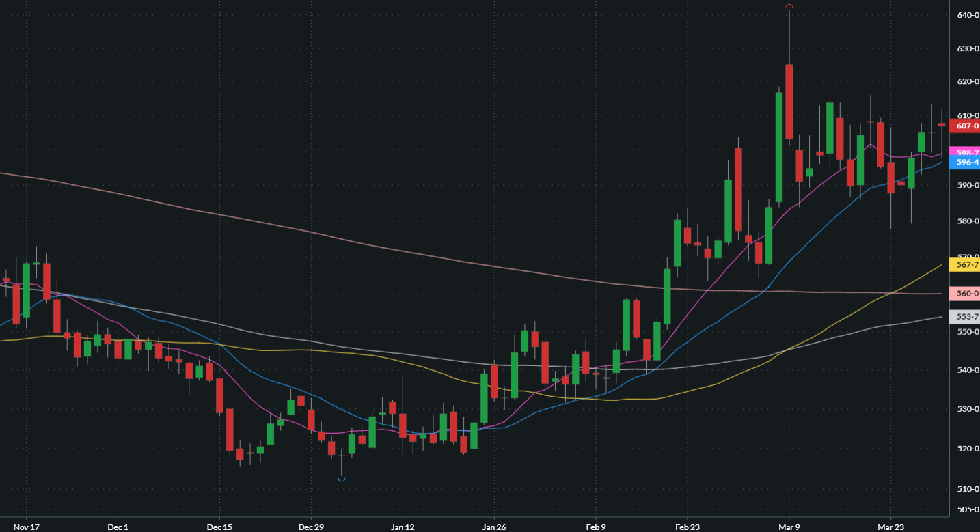Click the 630-0 price axis label

968,48
